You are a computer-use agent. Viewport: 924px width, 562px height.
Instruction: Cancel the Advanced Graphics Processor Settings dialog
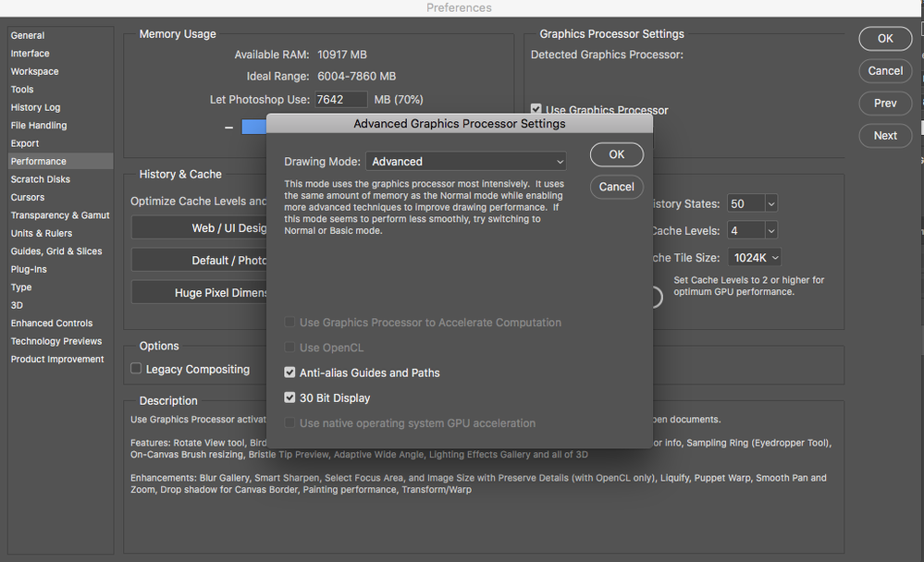point(616,187)
